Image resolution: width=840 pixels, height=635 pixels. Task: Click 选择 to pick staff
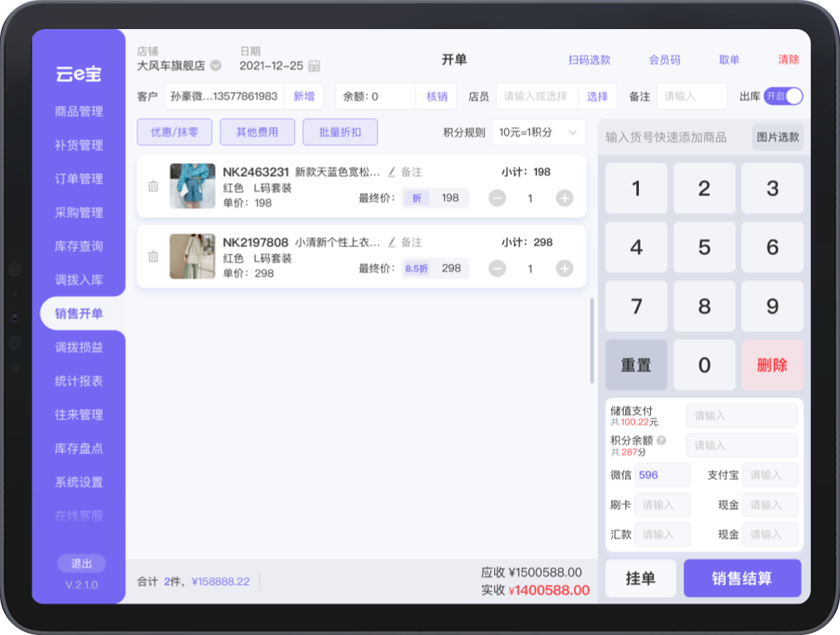pos(598,96)
